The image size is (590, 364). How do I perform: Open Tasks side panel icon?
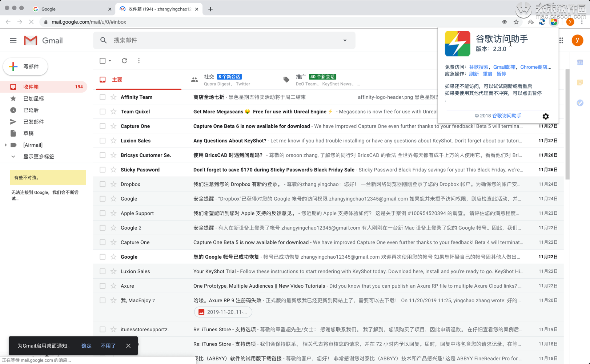pos(580,103)
